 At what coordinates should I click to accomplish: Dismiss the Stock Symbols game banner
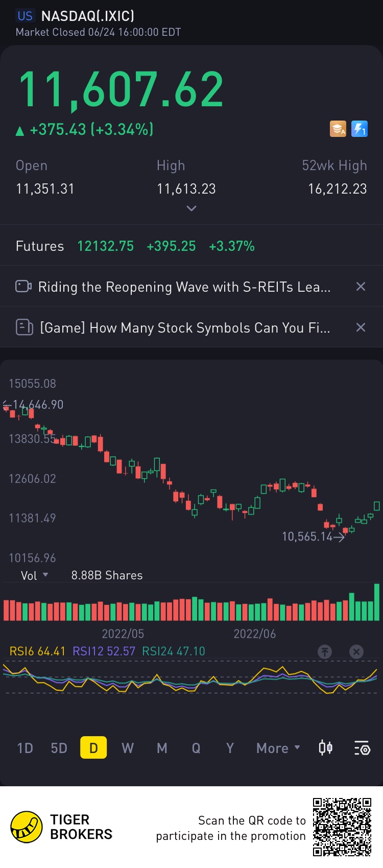pyautogui.click(x=361, y=327)
